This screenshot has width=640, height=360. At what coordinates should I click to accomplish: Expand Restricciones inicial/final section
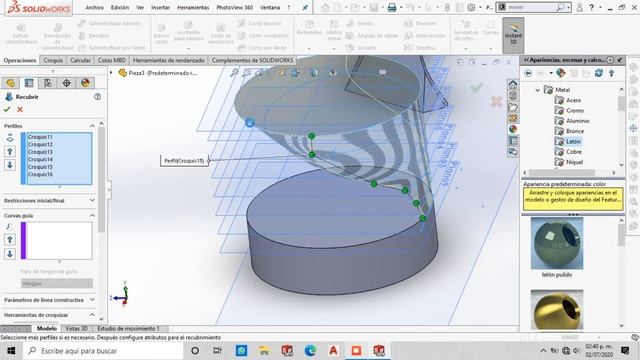(92, 200)
